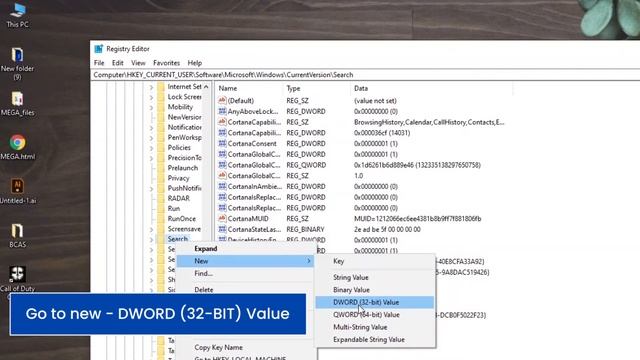The image size is (640, 360).
Task: Open the Help menu
Action: pos(195,63)
